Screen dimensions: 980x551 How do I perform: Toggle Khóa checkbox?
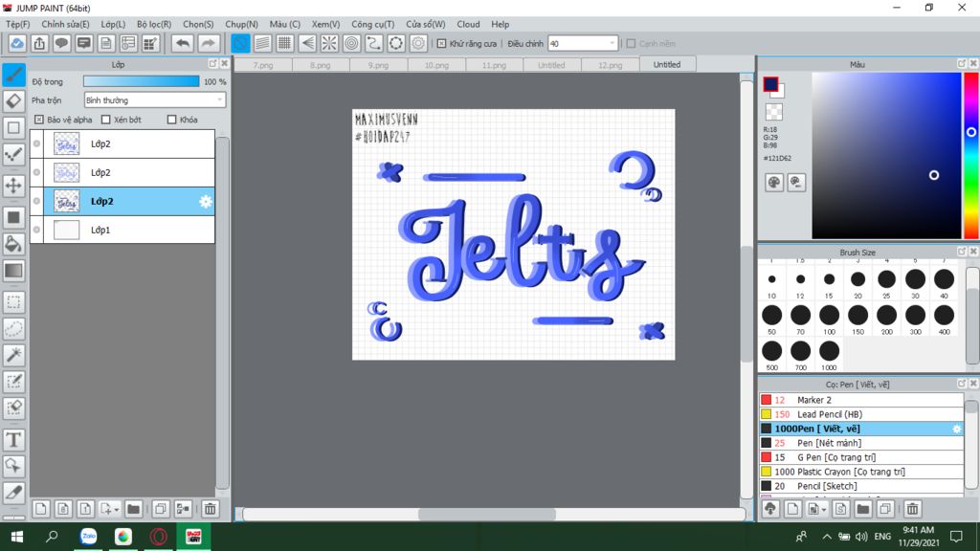[172, 120]
